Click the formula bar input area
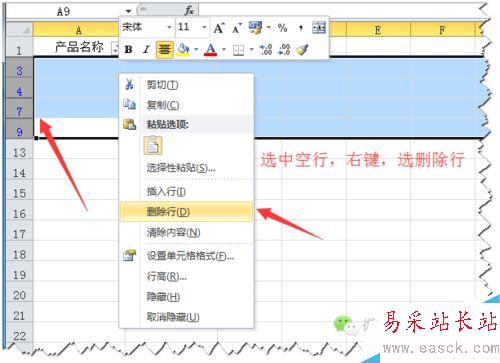The image size is (500, 363). tap(338, 10)
